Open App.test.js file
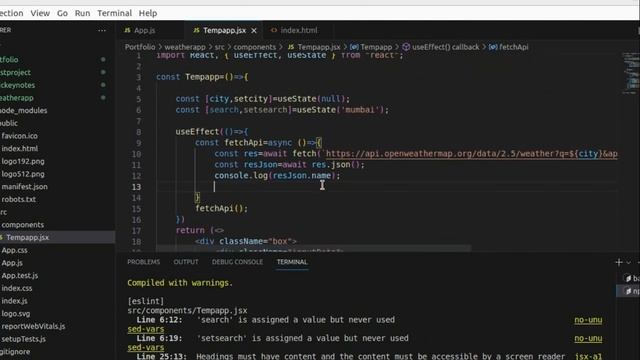Screen dimensions: 640x360 [x=20, y=276]
